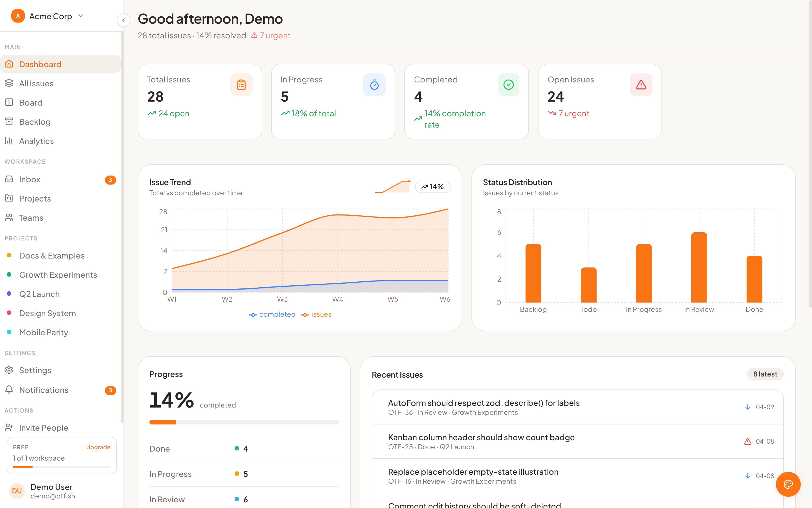812x508 pixels.
Task: Click the Todo bar in Status Distribution
Action: pos(588,284)
